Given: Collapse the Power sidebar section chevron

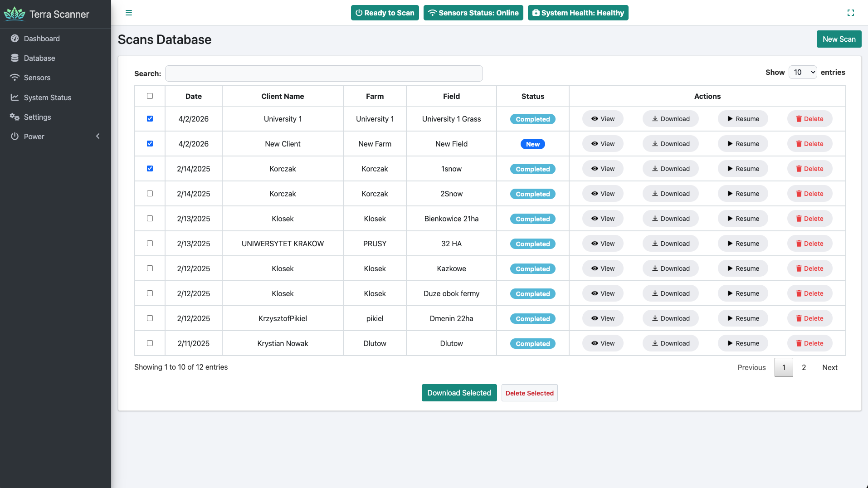Looking at the screenshot, I should pyautogui.click(x=98, y=136).
